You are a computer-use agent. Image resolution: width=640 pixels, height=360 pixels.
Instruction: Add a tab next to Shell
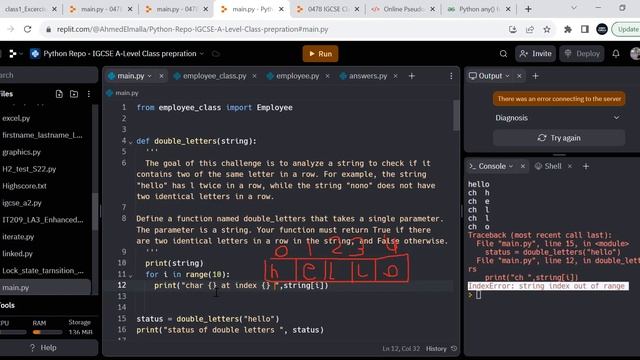tap(586, 166)
